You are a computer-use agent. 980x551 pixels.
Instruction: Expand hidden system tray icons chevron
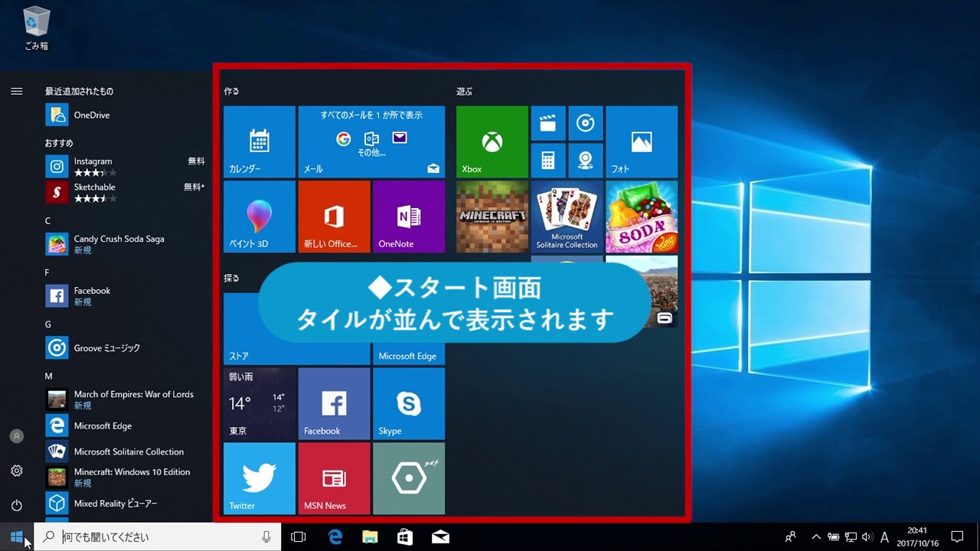point(816,537)
